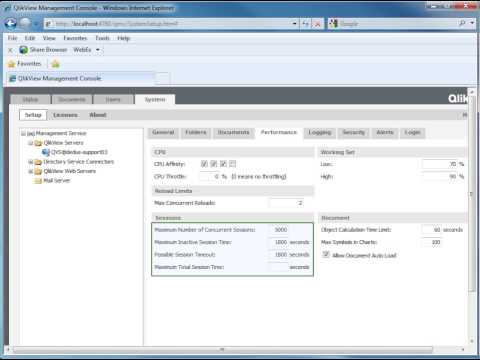Expand QlikView Web Servers node
Viewport: 480px width, 360px height.
[x=30, y=171]
